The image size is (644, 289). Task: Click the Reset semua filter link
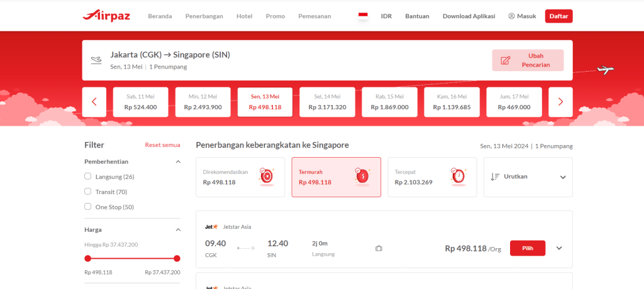162,145
